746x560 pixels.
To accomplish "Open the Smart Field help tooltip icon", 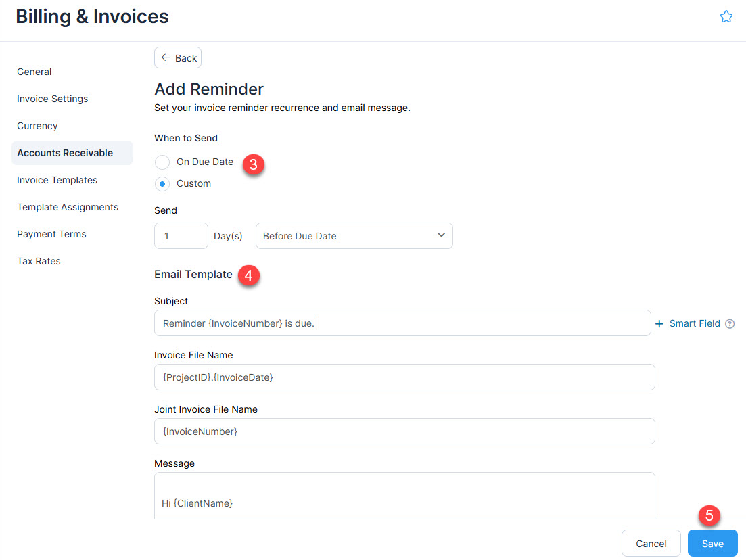I will pyautogui.click(x=730, y=323).
